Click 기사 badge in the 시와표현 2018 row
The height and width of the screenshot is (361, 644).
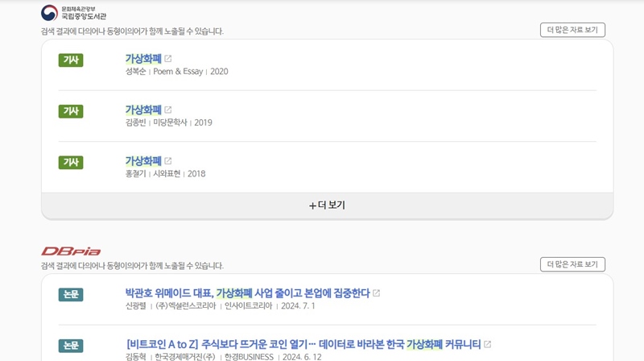[x=71, y=162]
